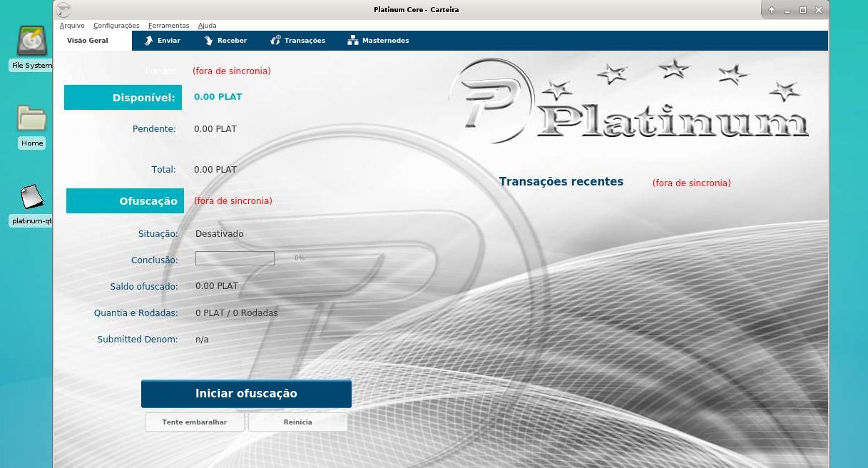This screenshot has width=868, height=468.
Task: Open the Arquivo menu
Action: 72,26
